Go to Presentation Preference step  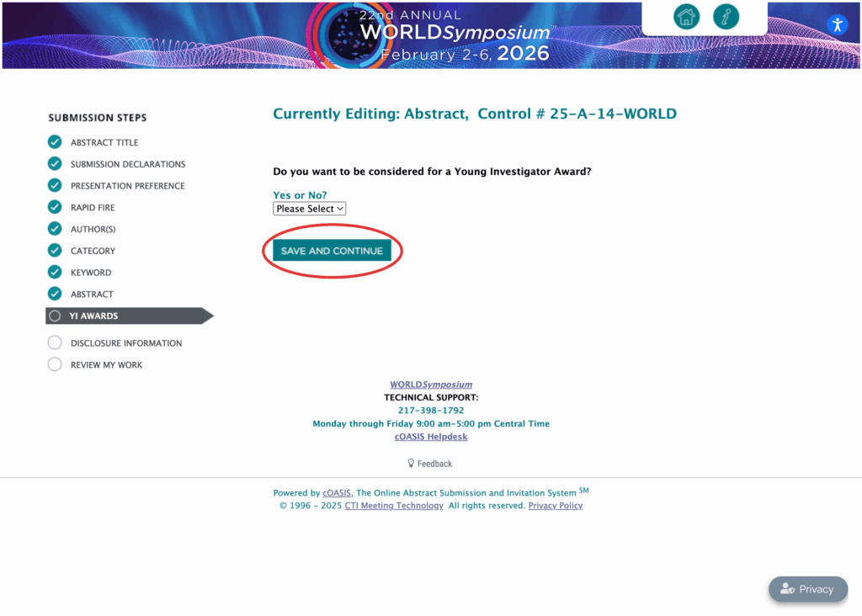point(128,186)
